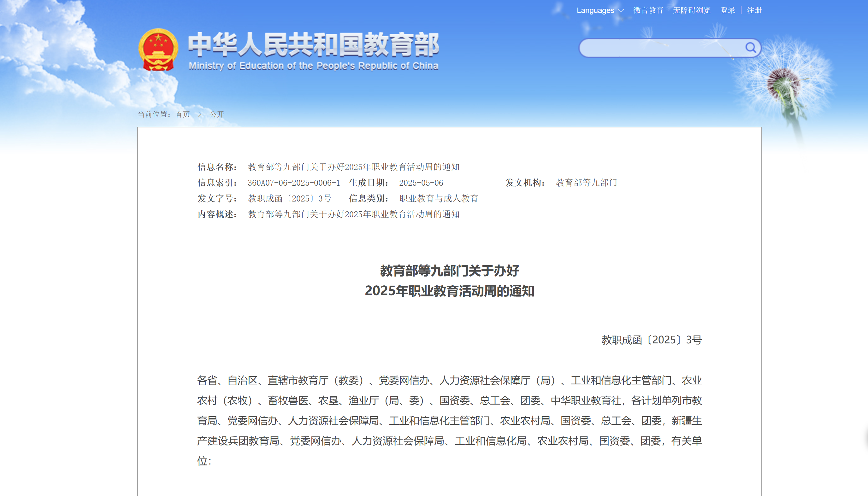Click the national emblem logo
Screen dimensions: 868x496
click(158, 50)
